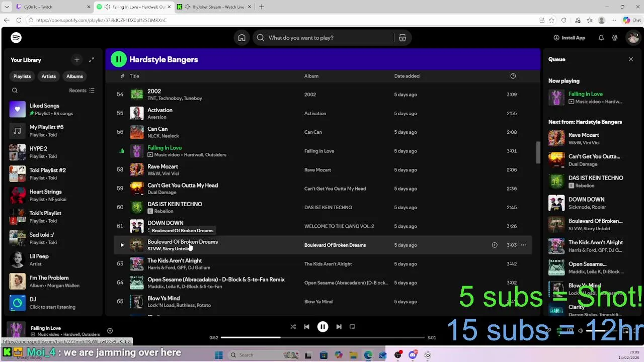
Task: Open I'm The Problem album
Action: click(x=54, y=281)
